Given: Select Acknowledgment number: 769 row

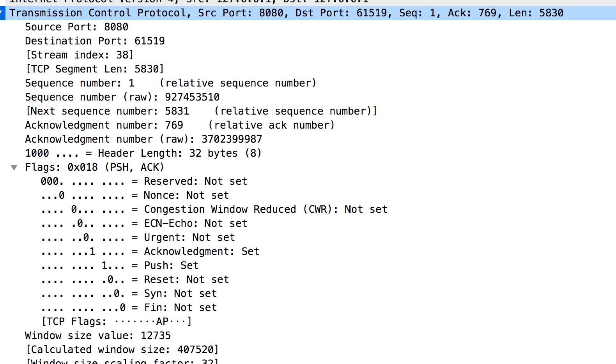Looking at the screenshot, I should click(180, 125).
